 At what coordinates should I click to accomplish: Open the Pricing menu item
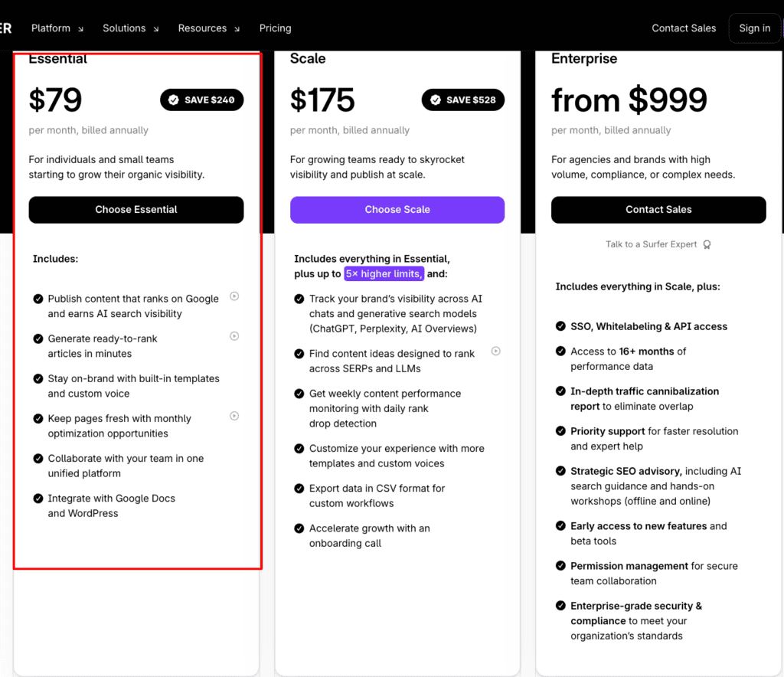point(275,28)
